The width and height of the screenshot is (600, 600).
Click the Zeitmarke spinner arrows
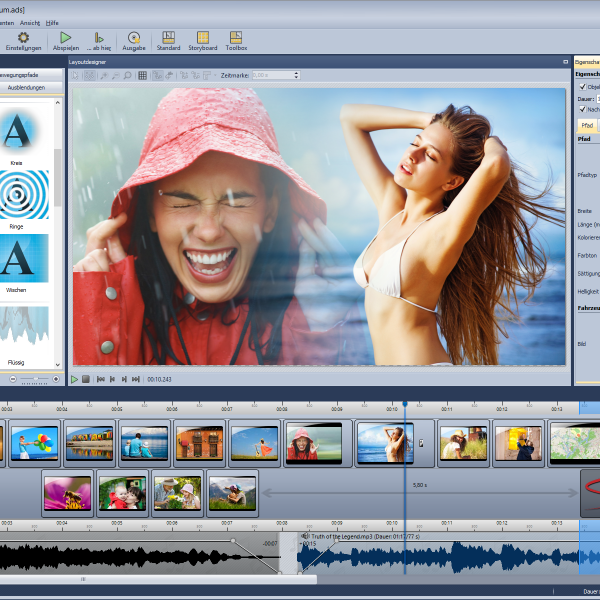click(x=296, y=75)
